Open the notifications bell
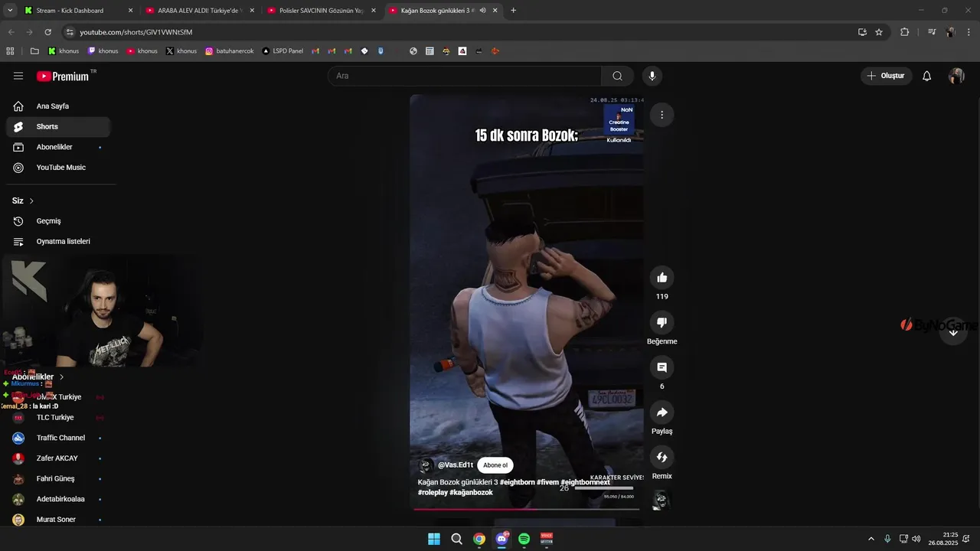Image resolution: width=980 pixels, height=551 pixels. tap(926, 76)
